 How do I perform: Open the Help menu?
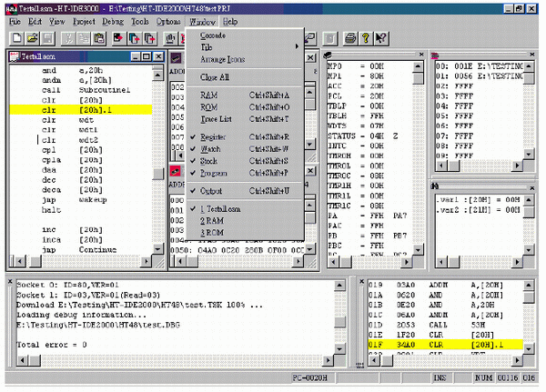(x=230, y=22)
